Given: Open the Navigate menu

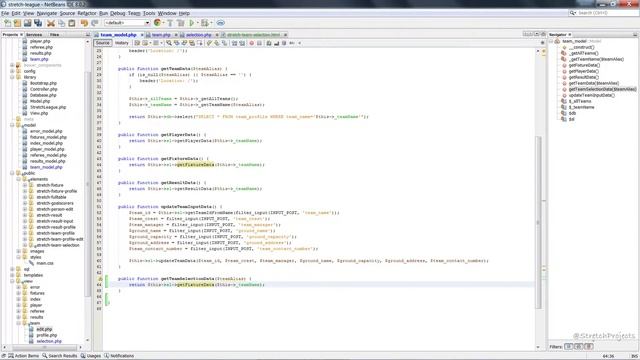Looking at the screenshot, I should point(47,13).
